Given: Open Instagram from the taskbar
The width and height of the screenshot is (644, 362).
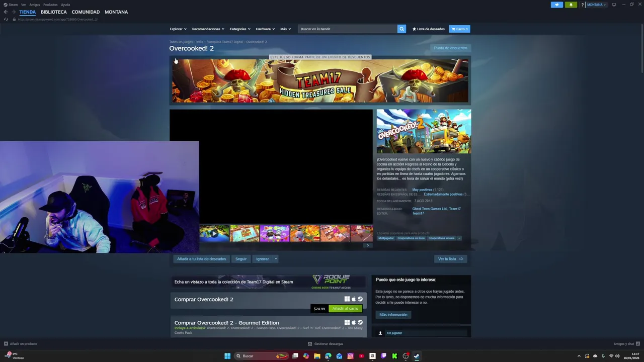Looking at the screenshot, I should tap(350, 356).
